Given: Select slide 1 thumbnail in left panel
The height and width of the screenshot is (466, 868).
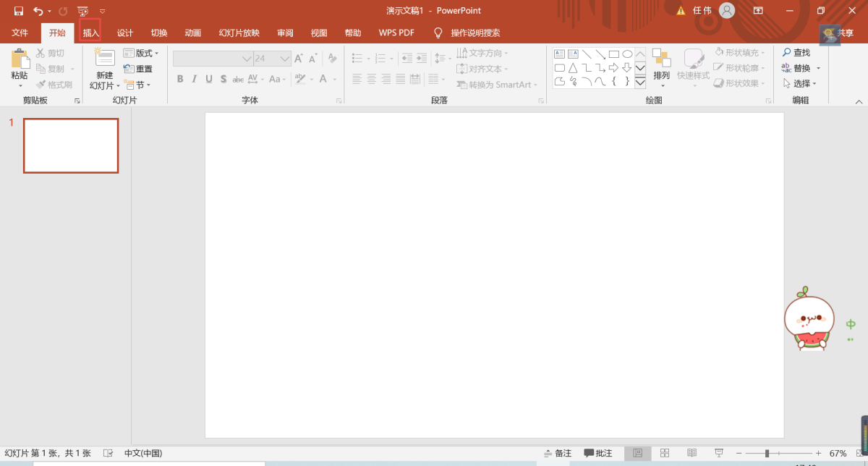Looking at the screenshot, I should (71, 145).
